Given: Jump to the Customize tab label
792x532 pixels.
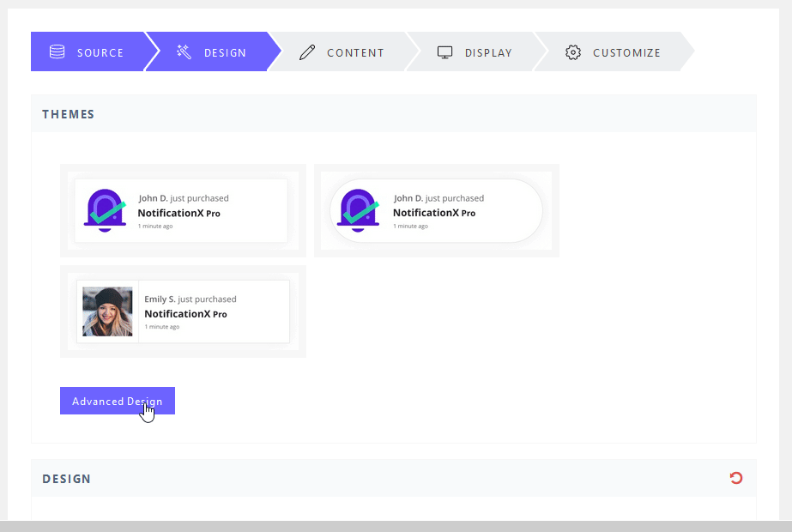Looking at the screenshot, I should tap(626, 53).
